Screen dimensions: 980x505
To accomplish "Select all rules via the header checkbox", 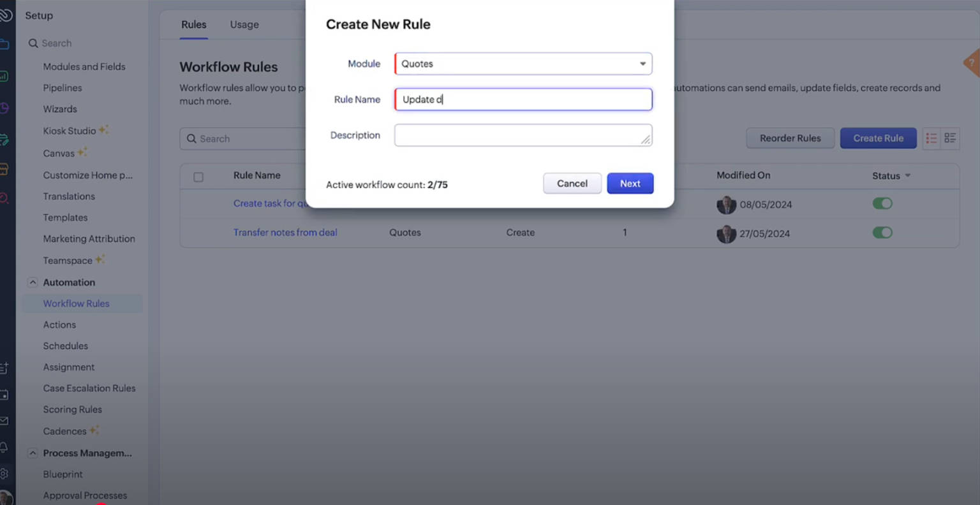I will coord(198,175).
